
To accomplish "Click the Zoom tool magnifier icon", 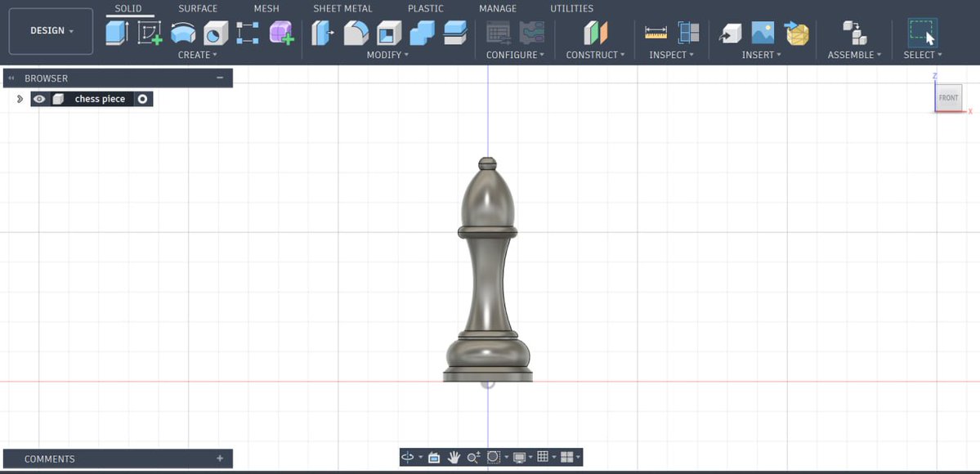I will [473, 458].
